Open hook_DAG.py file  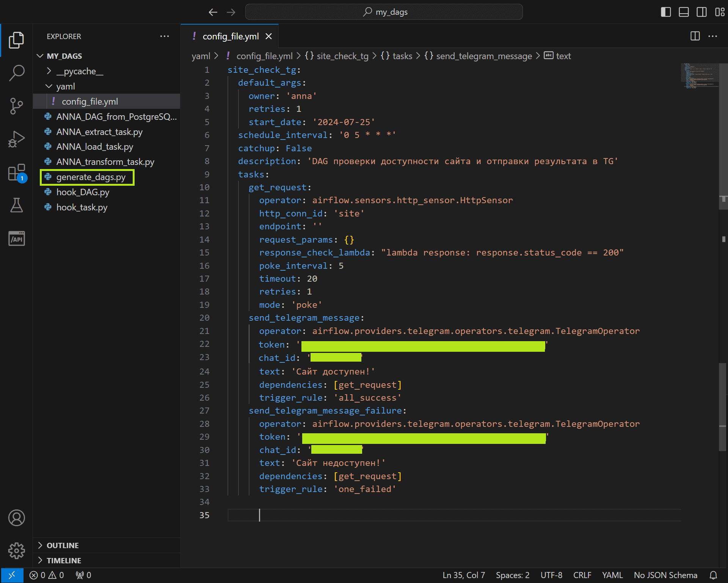(107, 192)
